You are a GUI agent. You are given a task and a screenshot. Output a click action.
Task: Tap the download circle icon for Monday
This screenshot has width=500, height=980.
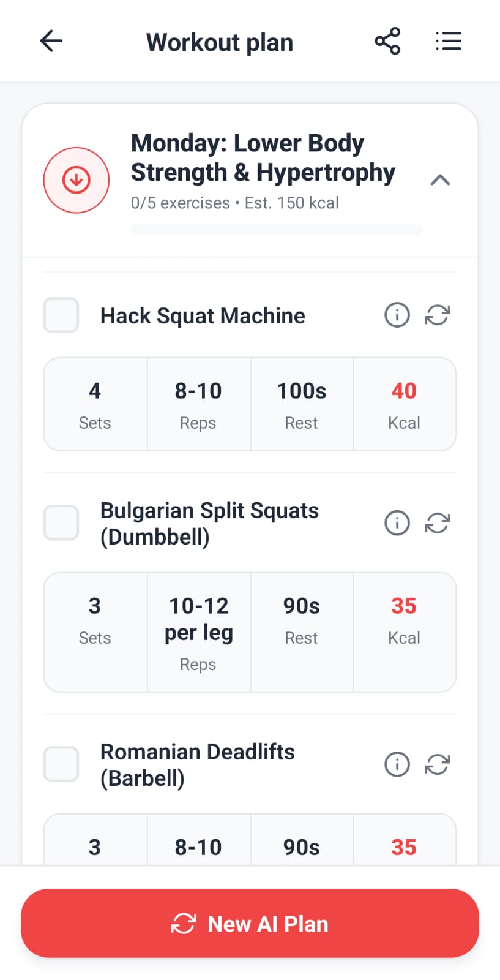pos(76,179)
